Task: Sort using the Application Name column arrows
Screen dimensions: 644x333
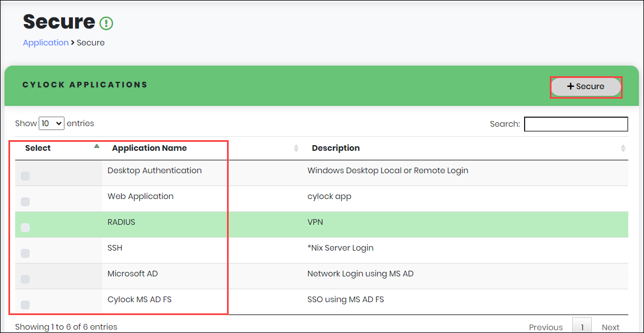Action: pyautogui.click(x=296, y=148)
